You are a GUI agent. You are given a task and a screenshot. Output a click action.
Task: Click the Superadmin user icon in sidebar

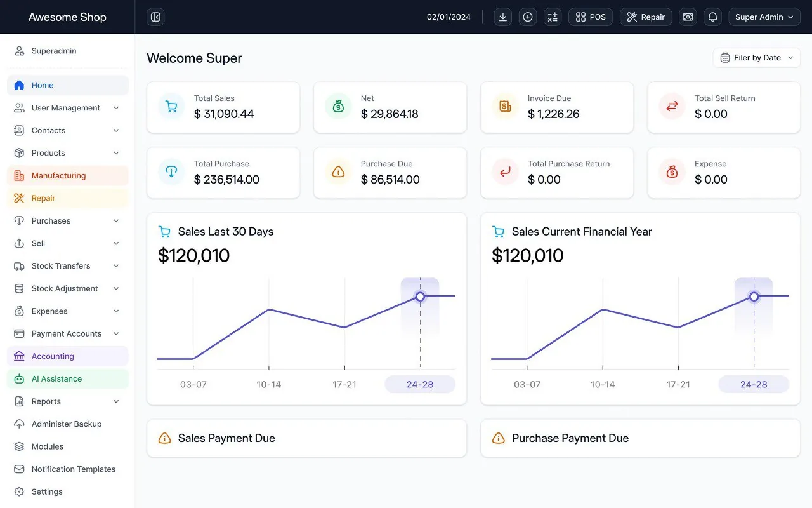pos(19,51)
